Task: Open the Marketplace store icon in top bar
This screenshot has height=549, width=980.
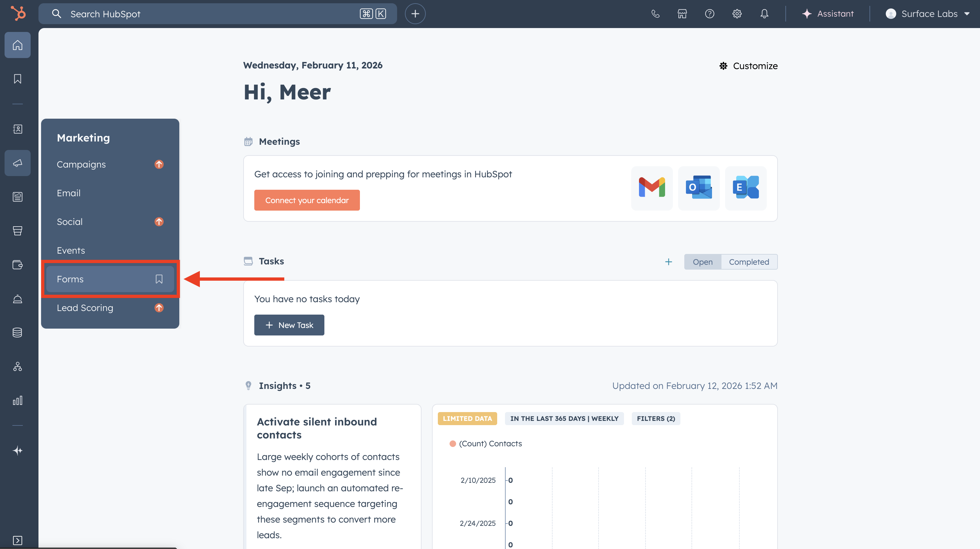Action: [682, 14]
